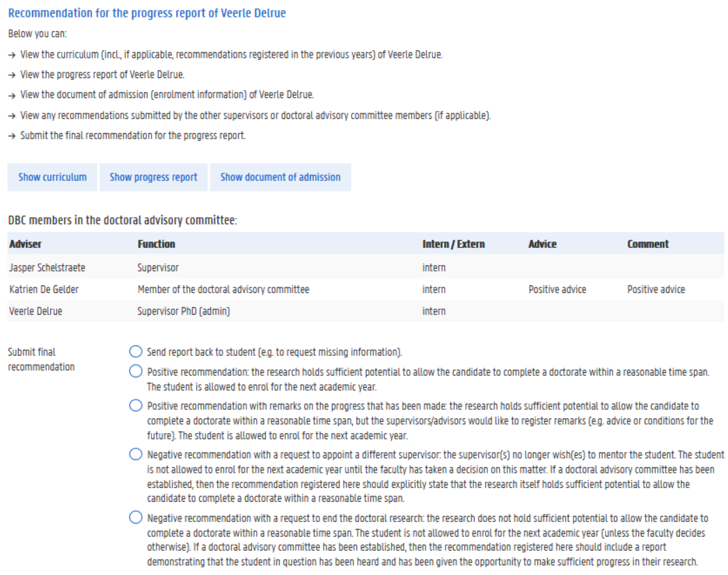The image size is (728, 575).
Task: Click the page title heading about progress report
Action: [x=147, y=13]
